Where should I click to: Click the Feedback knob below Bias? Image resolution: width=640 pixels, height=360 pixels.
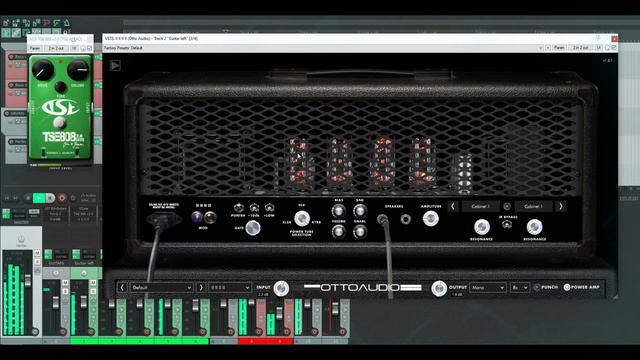[338, 232]
